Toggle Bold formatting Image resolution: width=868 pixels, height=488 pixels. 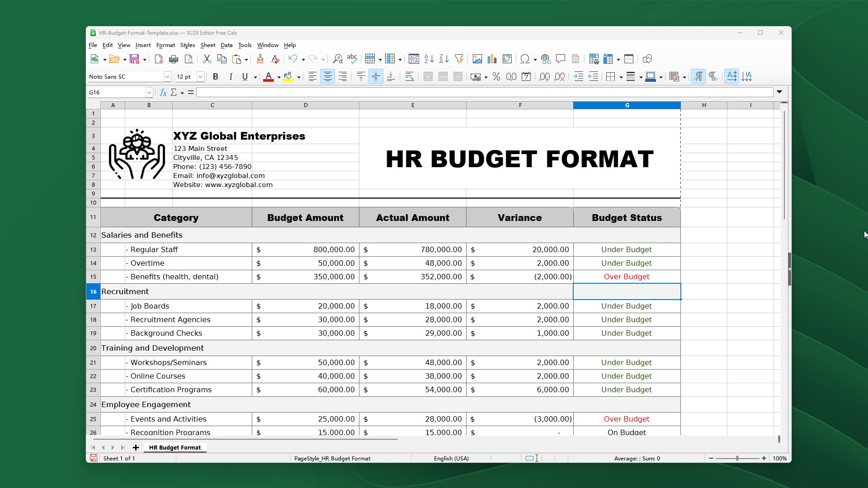216,77
